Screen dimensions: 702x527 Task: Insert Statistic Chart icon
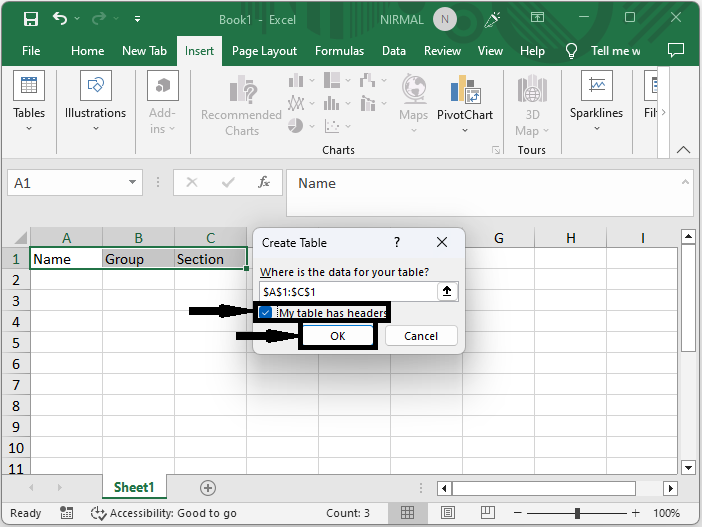coord(331,103)
